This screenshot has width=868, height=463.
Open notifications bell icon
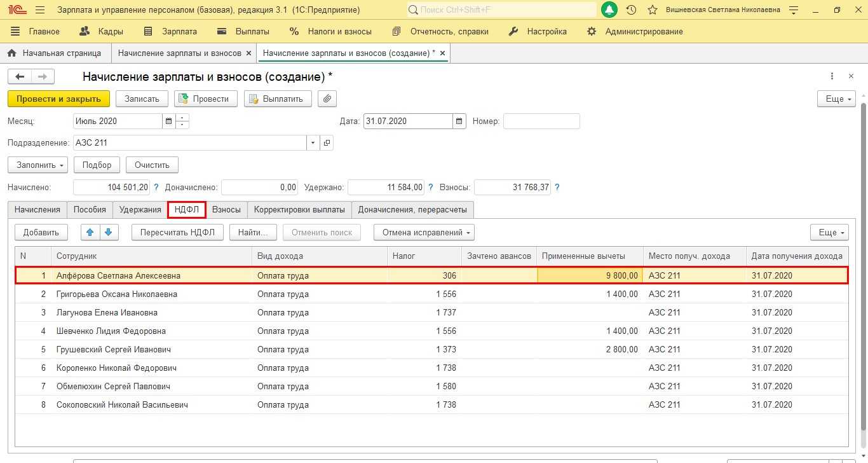click(x=609, y=10)
